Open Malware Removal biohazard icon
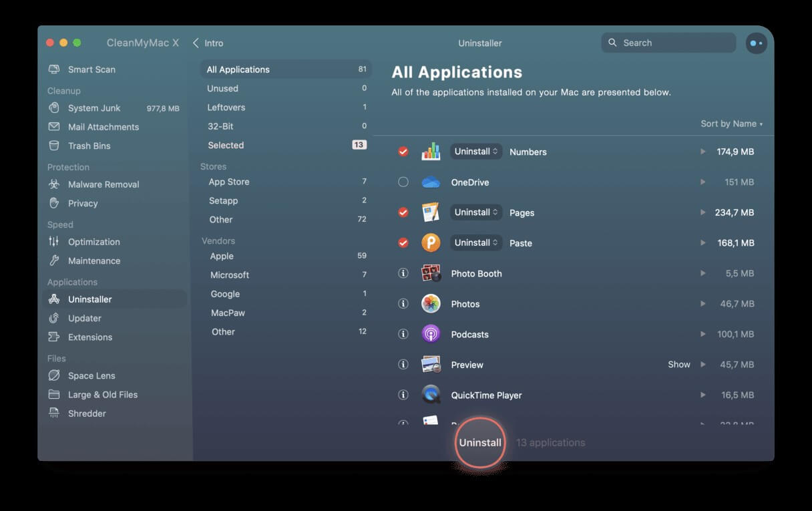Screen dimensions: 812x511 click(x=54, y=184)
